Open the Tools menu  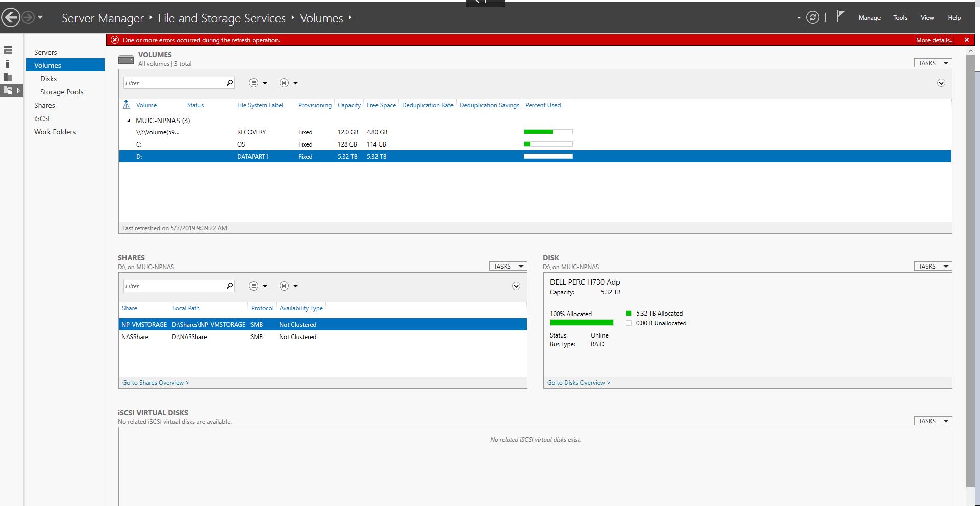click(900, 18)
